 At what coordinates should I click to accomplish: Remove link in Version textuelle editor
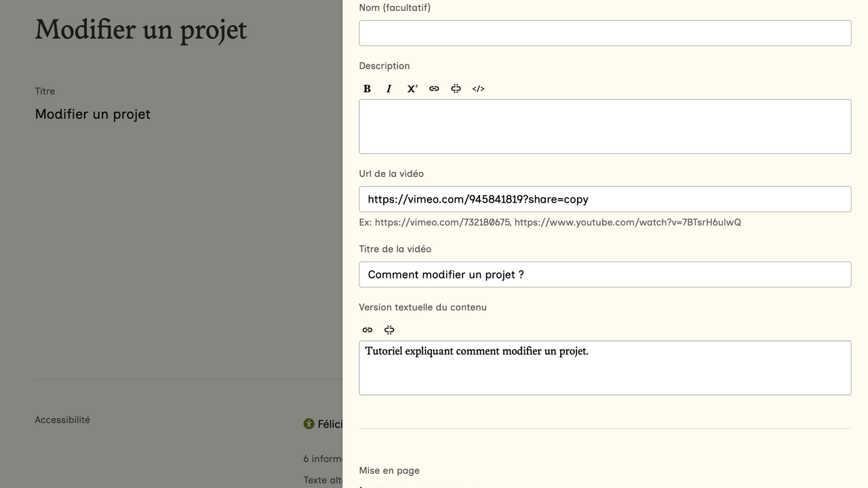coord(389,330)
